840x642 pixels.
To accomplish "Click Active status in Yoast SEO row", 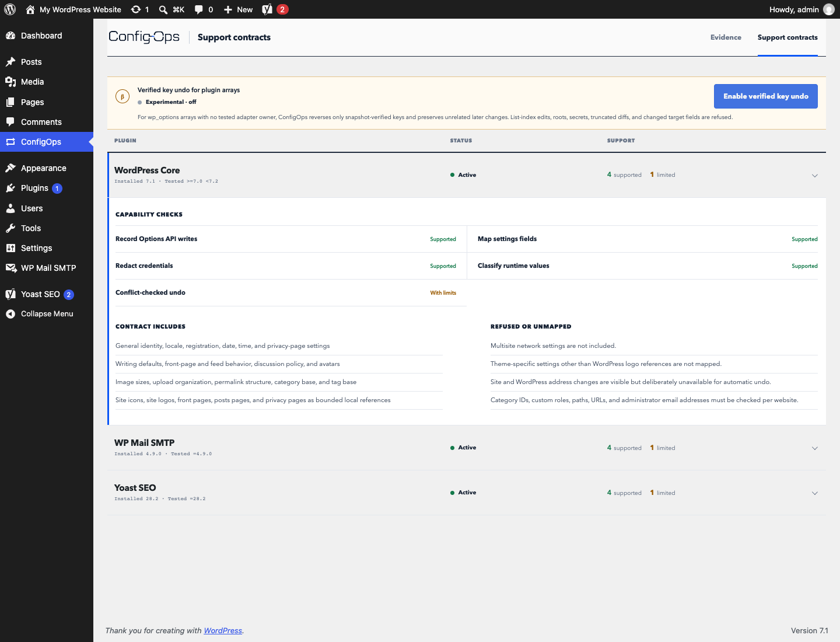I will point(463,493).
